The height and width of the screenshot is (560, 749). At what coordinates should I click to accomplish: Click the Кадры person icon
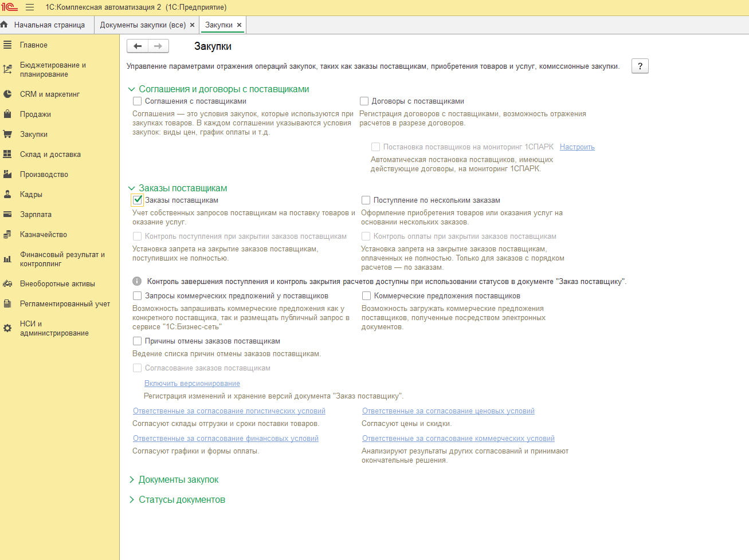click(x=7, y=194)
